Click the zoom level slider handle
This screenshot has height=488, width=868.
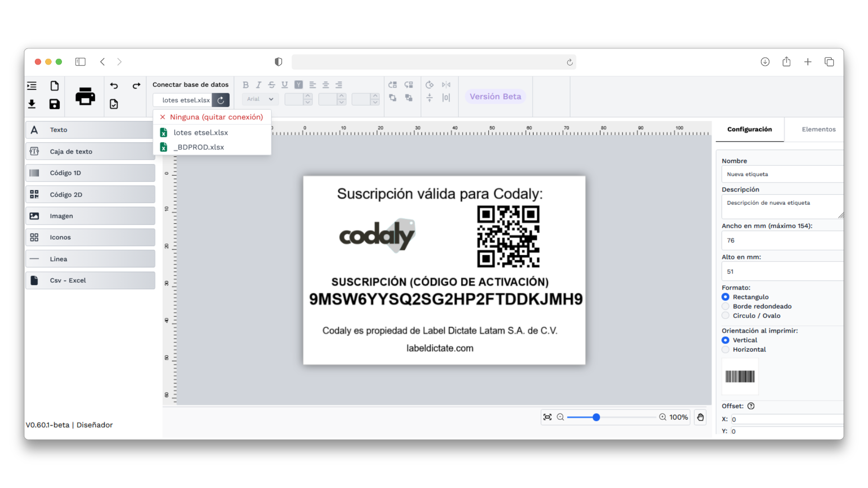click(596, 417)
